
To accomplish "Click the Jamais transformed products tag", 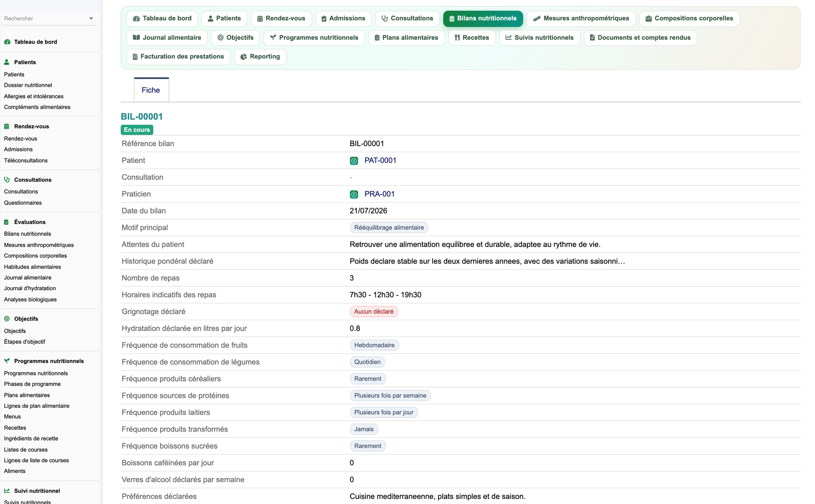I will coord(364,429).
